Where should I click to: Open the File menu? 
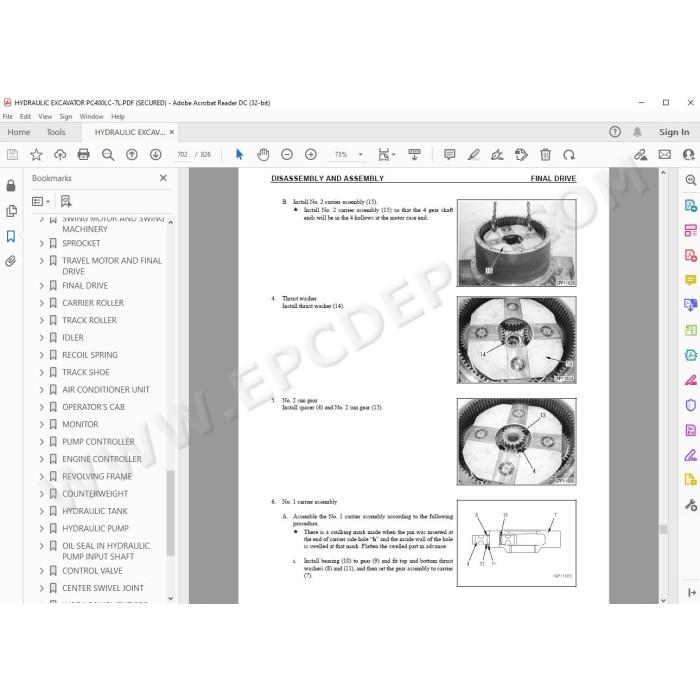click(x=8, y=117)
